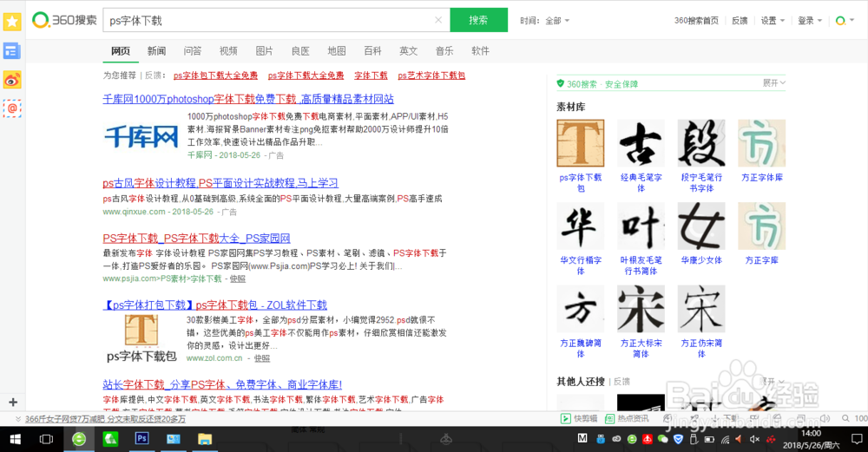Clear the search box with X

(x=437, y=20)
